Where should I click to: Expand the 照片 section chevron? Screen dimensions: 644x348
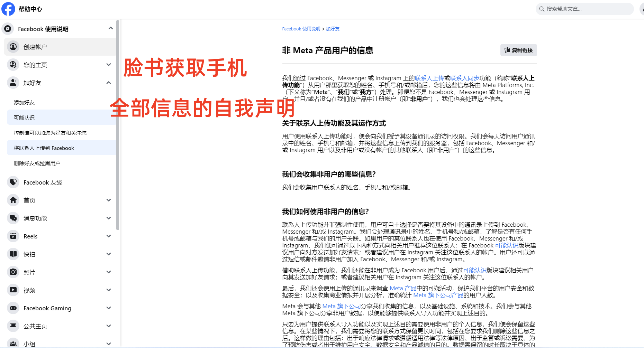coord(109,272)
